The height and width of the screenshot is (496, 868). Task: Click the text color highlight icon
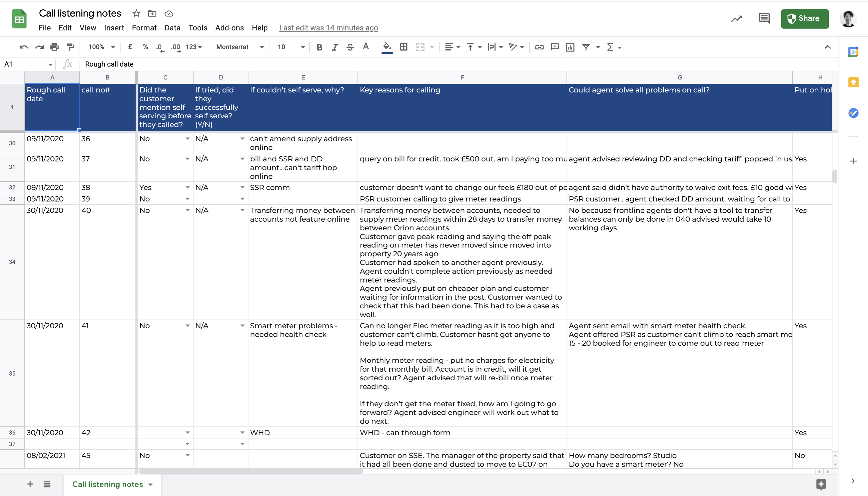pos(366,47)
